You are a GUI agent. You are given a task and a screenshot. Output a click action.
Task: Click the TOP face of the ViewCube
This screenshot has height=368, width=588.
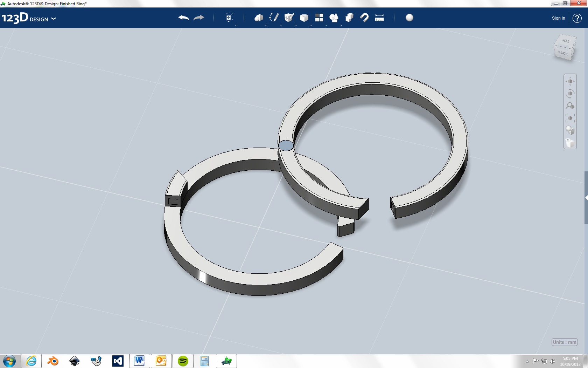pos(565,42)
